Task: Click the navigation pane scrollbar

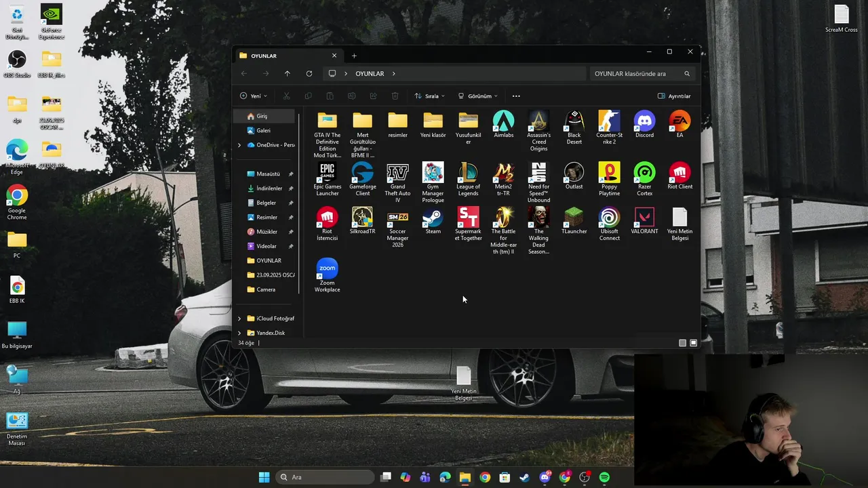Action: coord(299,203)
